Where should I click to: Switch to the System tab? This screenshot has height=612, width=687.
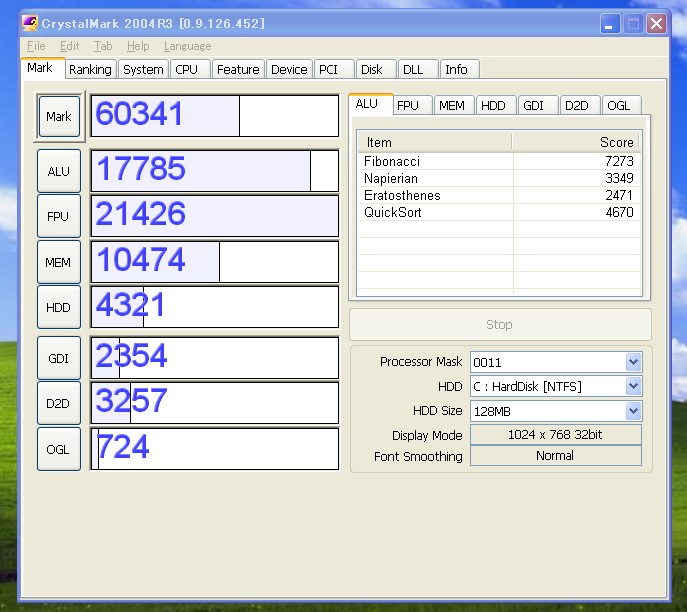(x=143, y=69)
